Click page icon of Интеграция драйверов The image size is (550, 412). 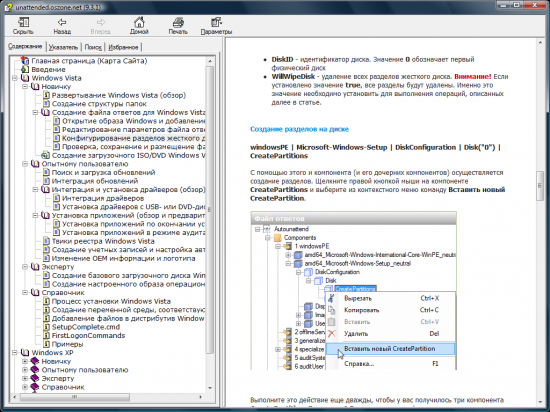click(56, 198)
